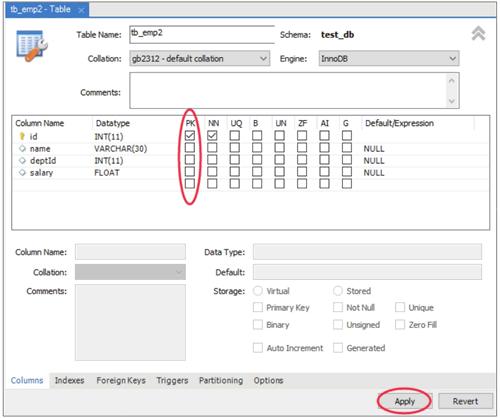Click the VARCHAR(30) datatype cell

click(121, 148)
